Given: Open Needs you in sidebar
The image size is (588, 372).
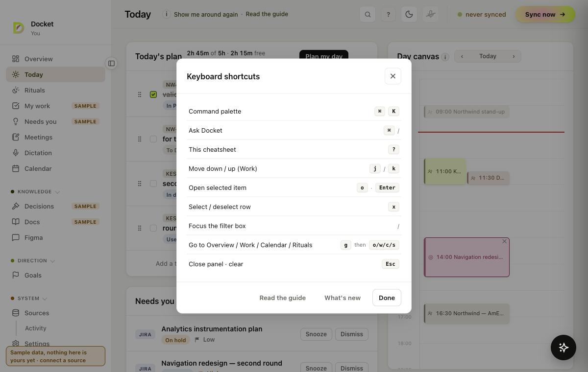Looking at the screenshot, I should click(55, 121).
